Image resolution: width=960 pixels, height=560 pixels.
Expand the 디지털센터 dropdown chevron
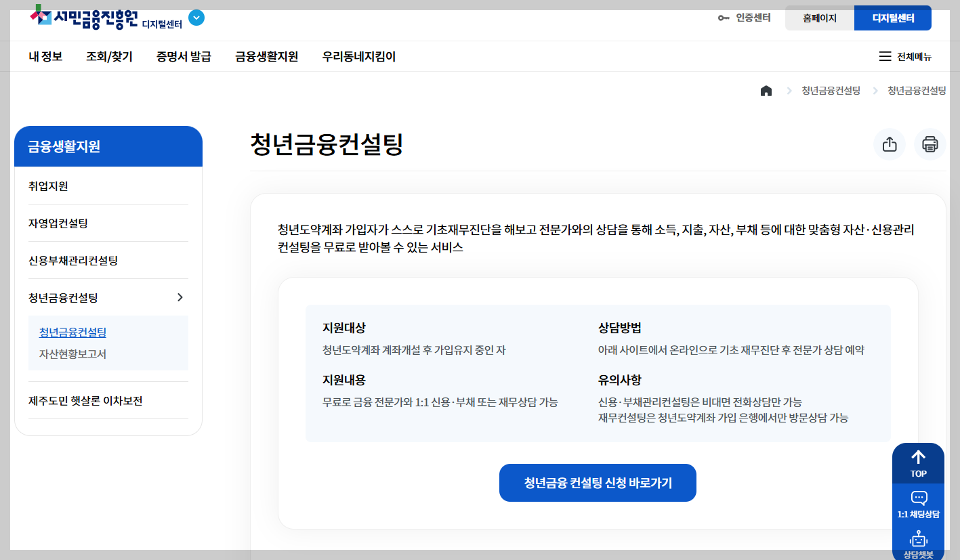point(196,18)
